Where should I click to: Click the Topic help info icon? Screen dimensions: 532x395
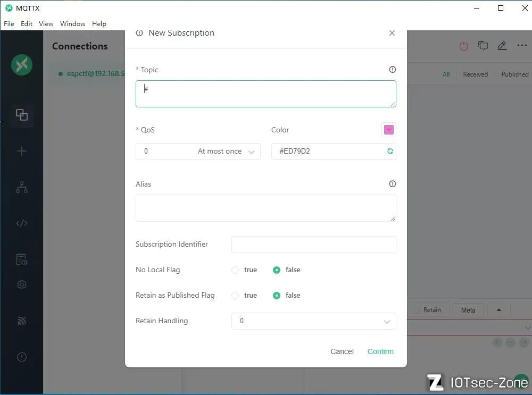click(392, 70)
